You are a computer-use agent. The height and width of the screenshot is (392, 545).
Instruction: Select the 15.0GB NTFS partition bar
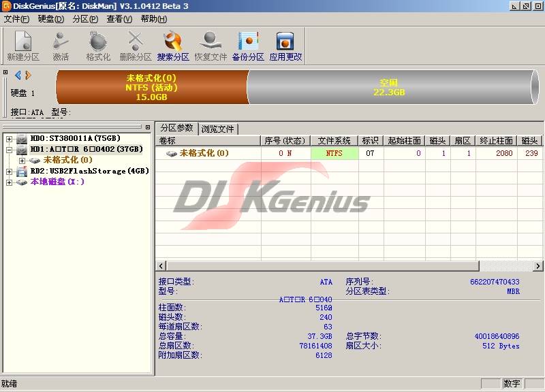pos(151,87)
